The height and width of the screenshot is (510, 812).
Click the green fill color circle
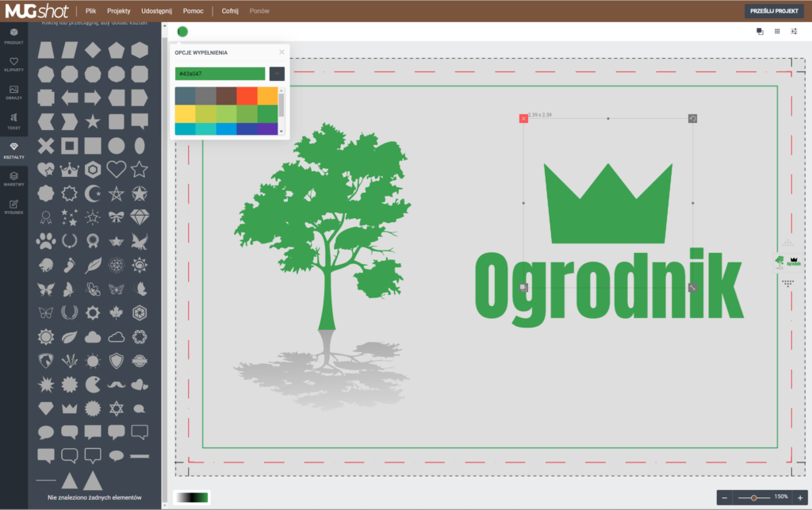182,32
